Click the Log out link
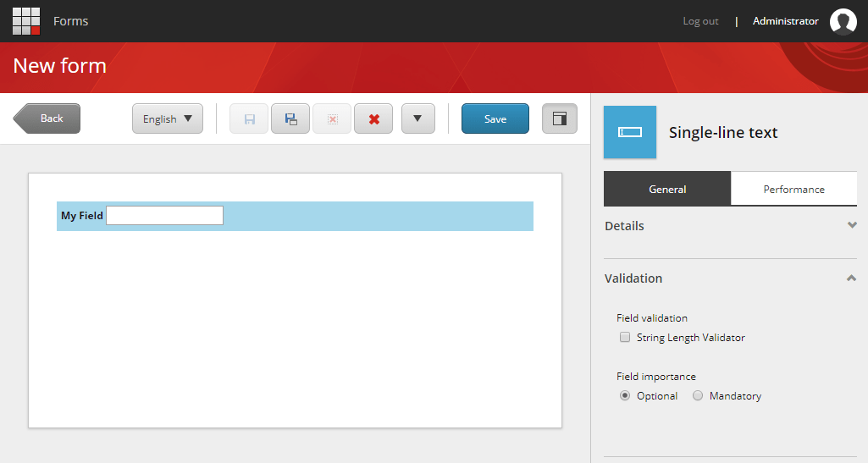This screenshot has width=868, height=463. pos(700,21)
